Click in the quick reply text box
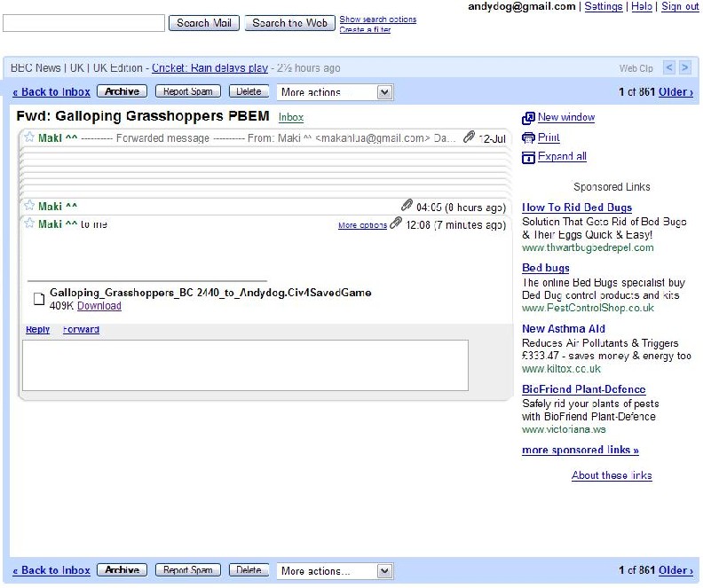 245,365
